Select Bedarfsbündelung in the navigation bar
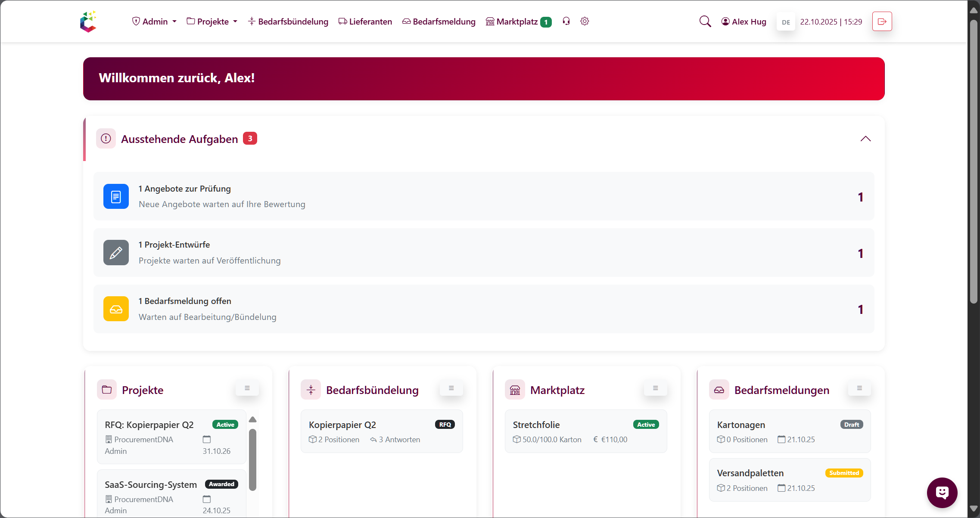Screen dimensions: 980x518 click(x=288, y=21)
